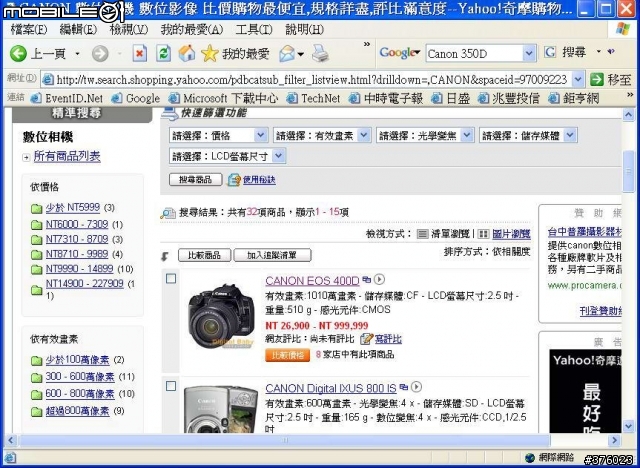Click folder icon beside 少於 NT5999
Screen dimensions: 640x468
(x=36, y=208)
